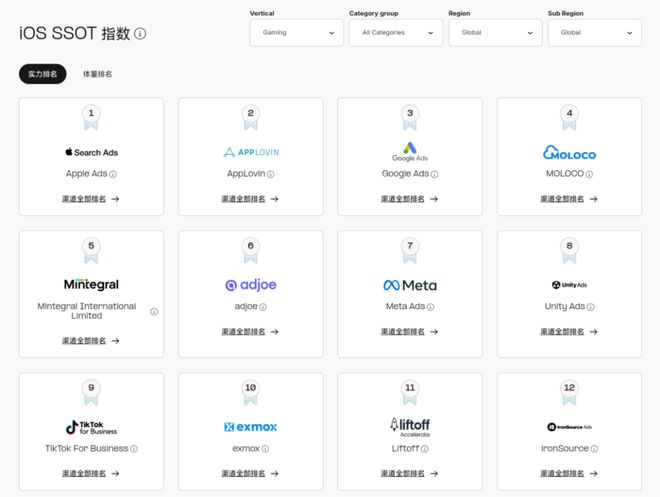The width and height of the screenshot is (660, 497).
Task: Open 渠道全部排名 link under AppLovin
Action: (250, 199)
